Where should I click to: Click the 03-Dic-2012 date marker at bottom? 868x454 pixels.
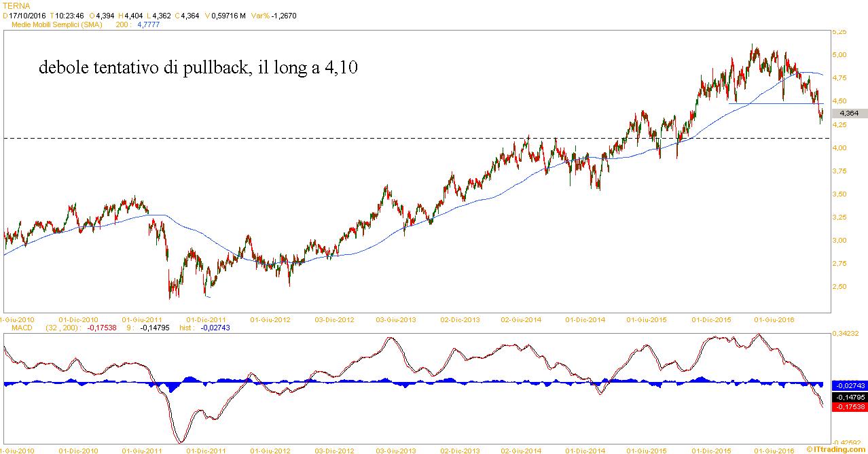[x=333, y=450]
